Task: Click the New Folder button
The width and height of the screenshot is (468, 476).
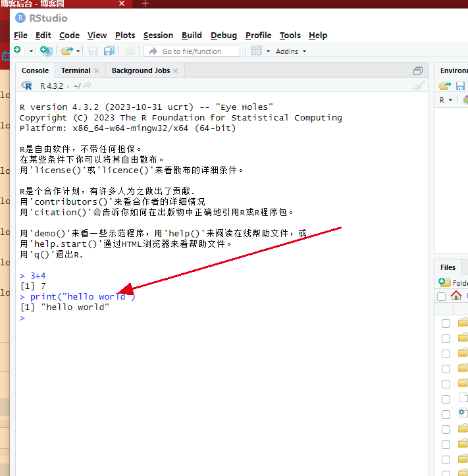Action: click(453, 282)
